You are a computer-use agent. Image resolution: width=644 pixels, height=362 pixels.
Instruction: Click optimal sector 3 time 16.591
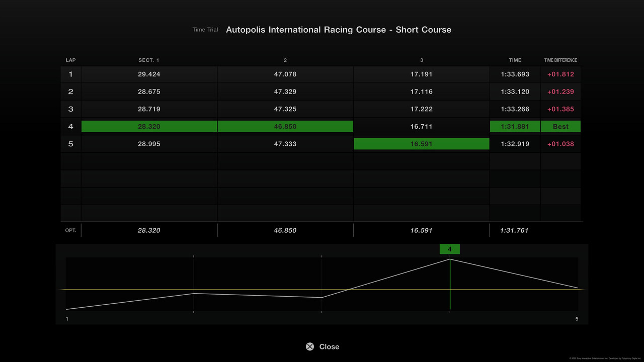[422, 230]
